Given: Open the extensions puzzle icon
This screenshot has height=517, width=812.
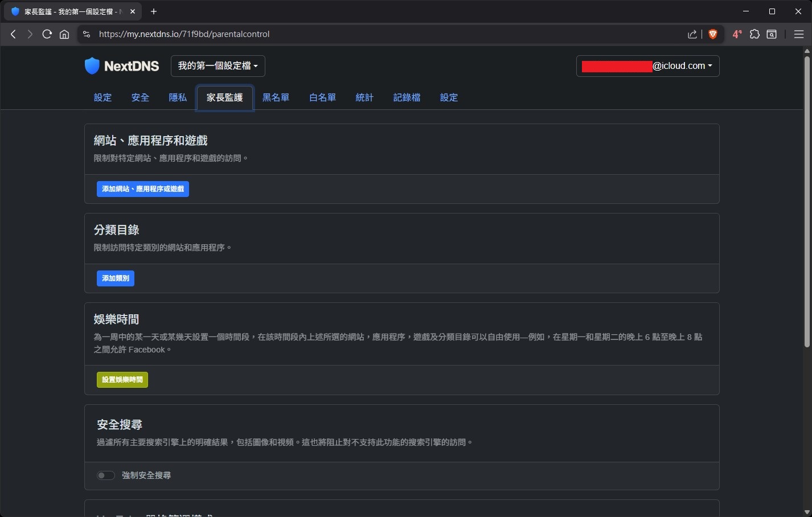Looking at the screenshot, I should pos(754,34).
